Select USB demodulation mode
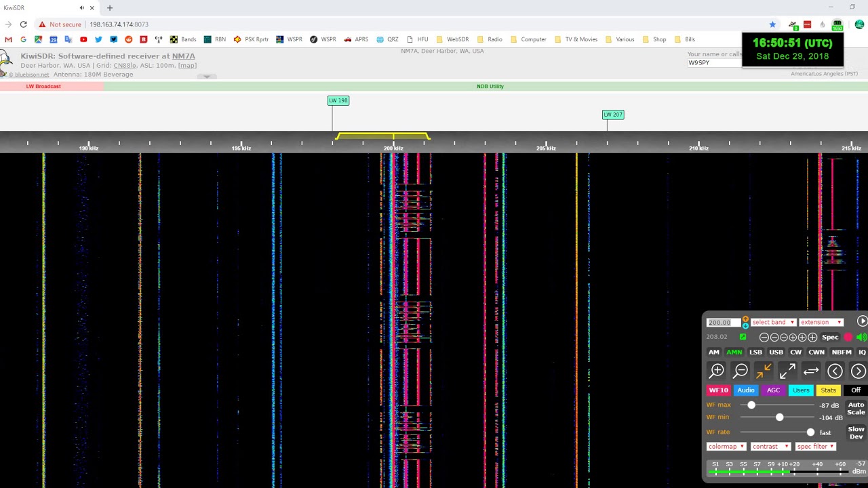868x488 pixels. click(x=776, y=352)
